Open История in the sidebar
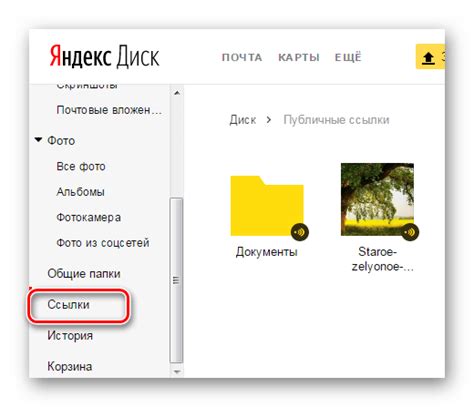Image resolution: width=474 pixels, height=407 pixels. pos(70,335)
